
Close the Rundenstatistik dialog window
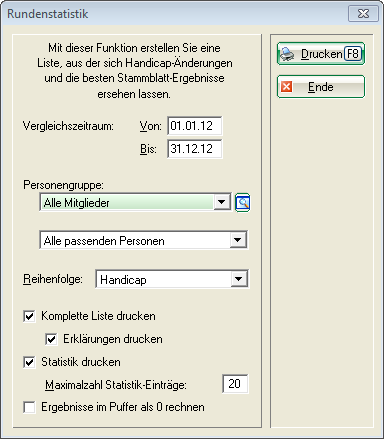(363, 14)
